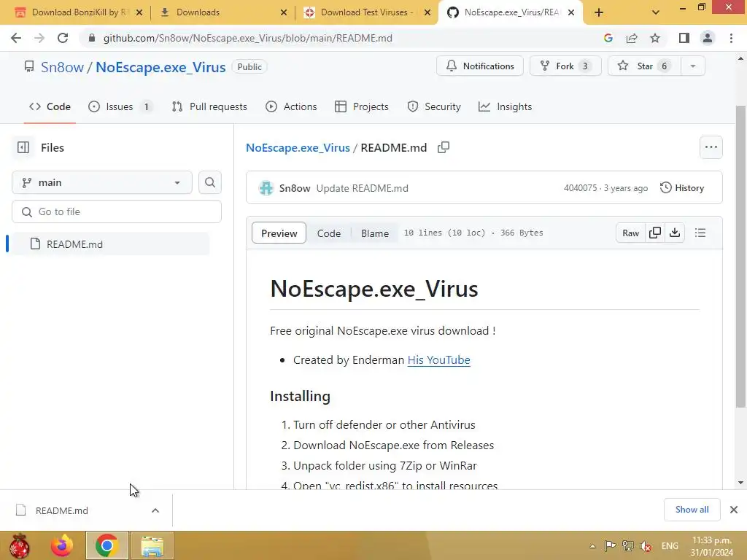Expand the star lists dropdown arrow

[693, 66]
